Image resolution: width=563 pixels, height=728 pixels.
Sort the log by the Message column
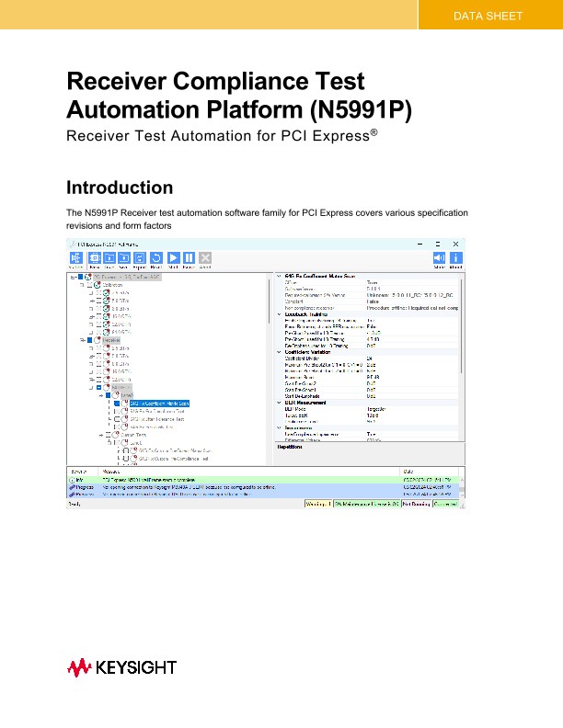250,472
